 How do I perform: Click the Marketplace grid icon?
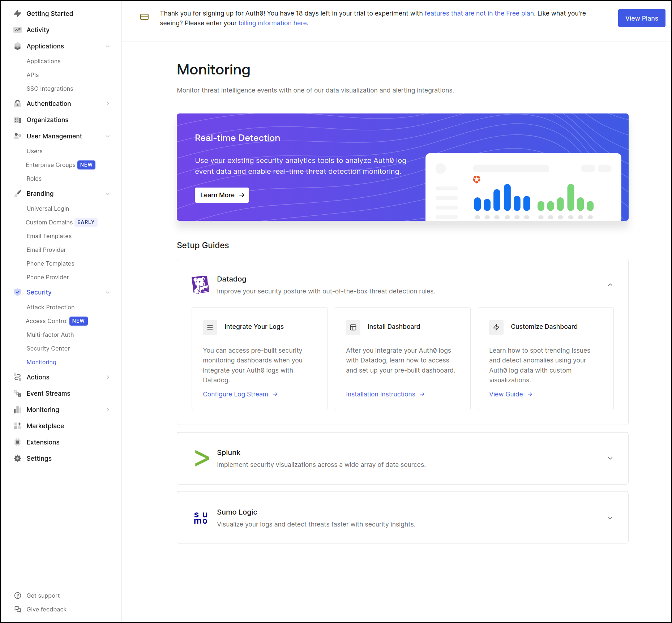(17, 426)
